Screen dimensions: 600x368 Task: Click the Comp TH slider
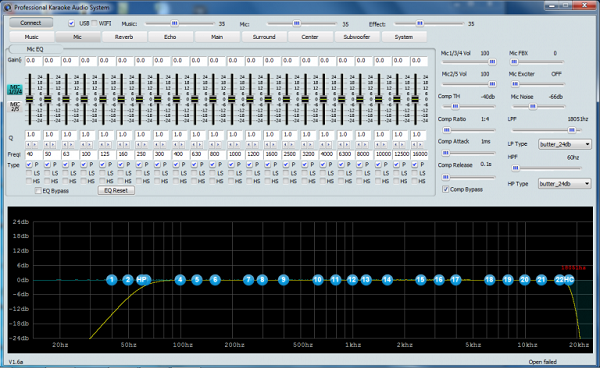pyautogui.click(x=468, y=106)
